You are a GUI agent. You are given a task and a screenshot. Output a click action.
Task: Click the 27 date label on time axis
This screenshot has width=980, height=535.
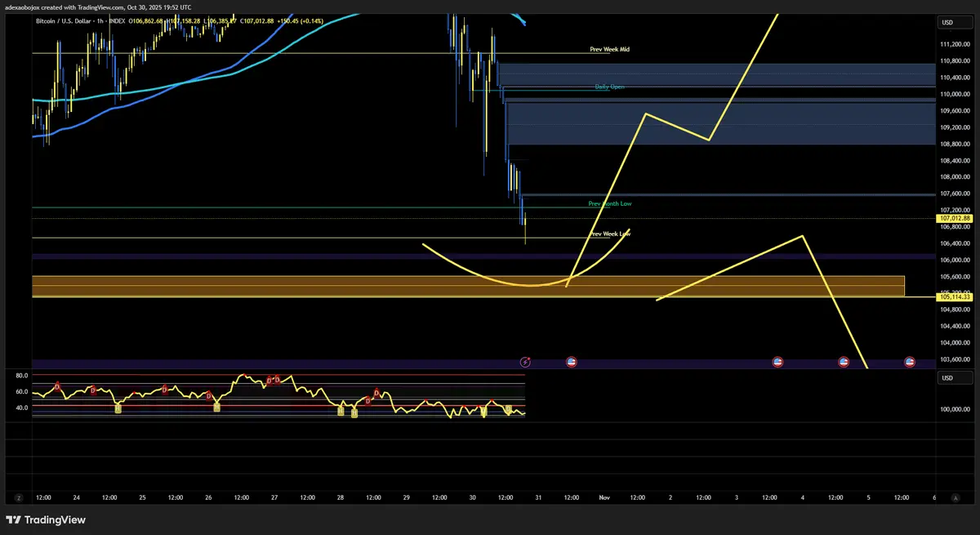coord(274,497)
